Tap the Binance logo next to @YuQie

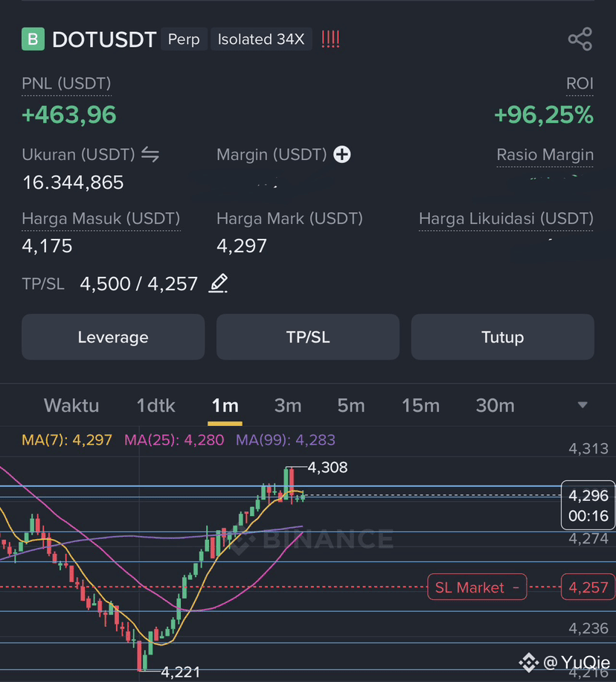(529, 663)
